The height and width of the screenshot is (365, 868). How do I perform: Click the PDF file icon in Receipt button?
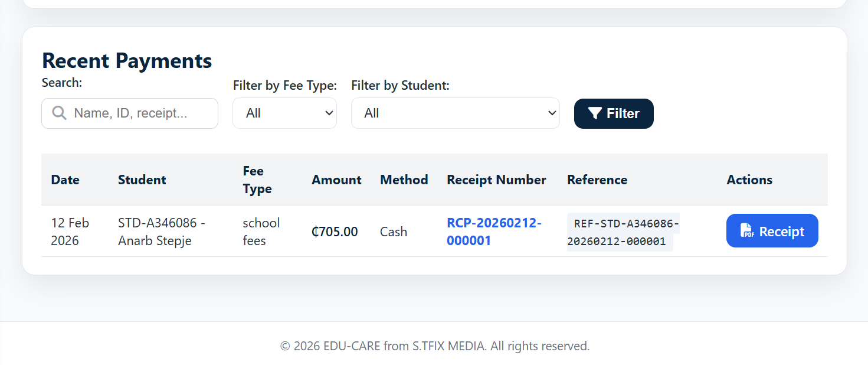pos(748,231)
